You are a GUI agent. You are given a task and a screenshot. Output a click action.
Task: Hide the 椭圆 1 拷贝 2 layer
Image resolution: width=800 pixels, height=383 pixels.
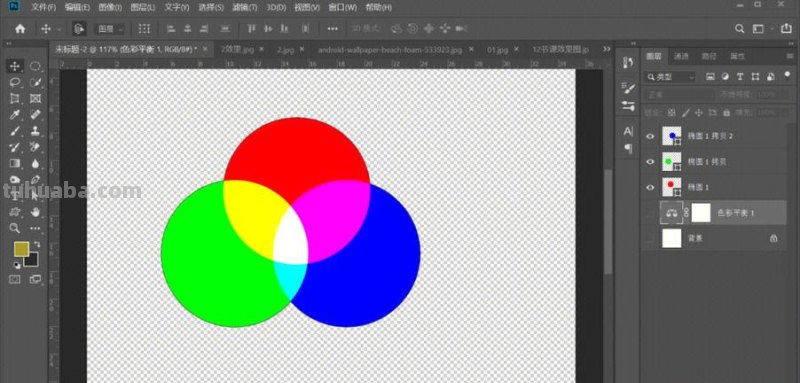pos(650,136)
